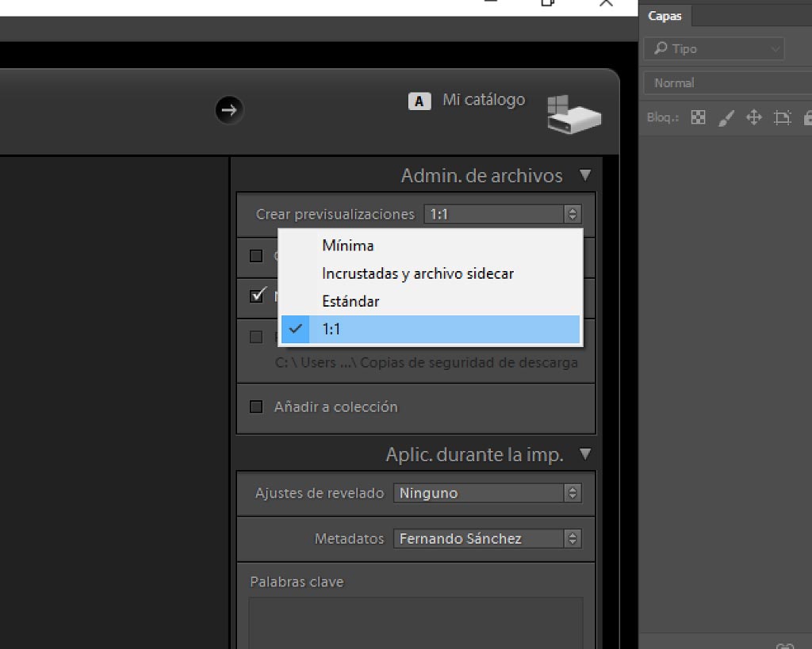
Task: Toggle the unchecked box below Crear previsualizaciones
Action: click(x=256, y=256)
